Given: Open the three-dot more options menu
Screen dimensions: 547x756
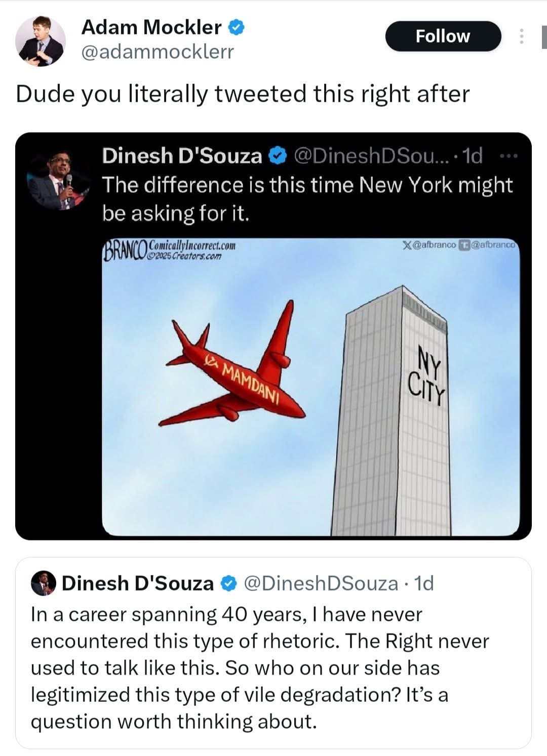Looking at the screenshot, I should 521,36.
